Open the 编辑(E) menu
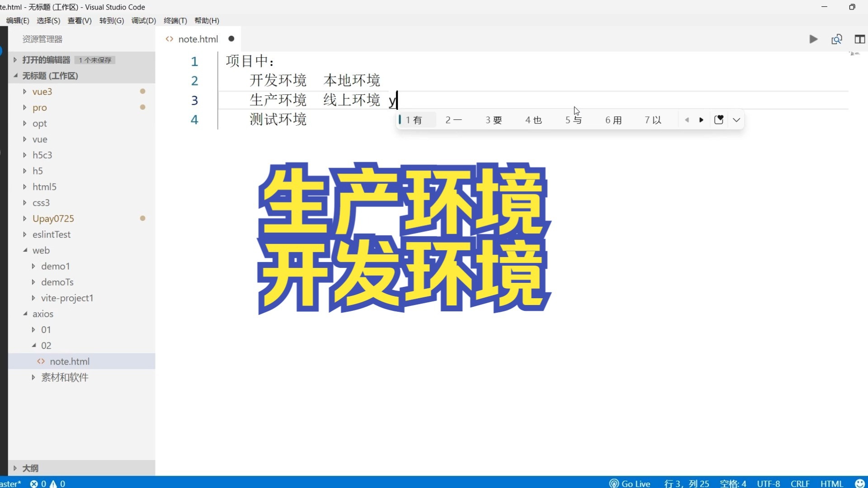The width and height of the screenshot is (868, 488). click(18, 21)
